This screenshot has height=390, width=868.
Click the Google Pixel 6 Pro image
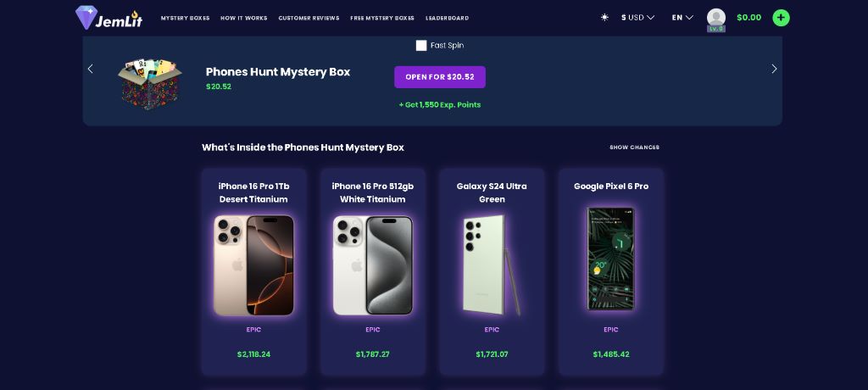[x=610, y=259]
